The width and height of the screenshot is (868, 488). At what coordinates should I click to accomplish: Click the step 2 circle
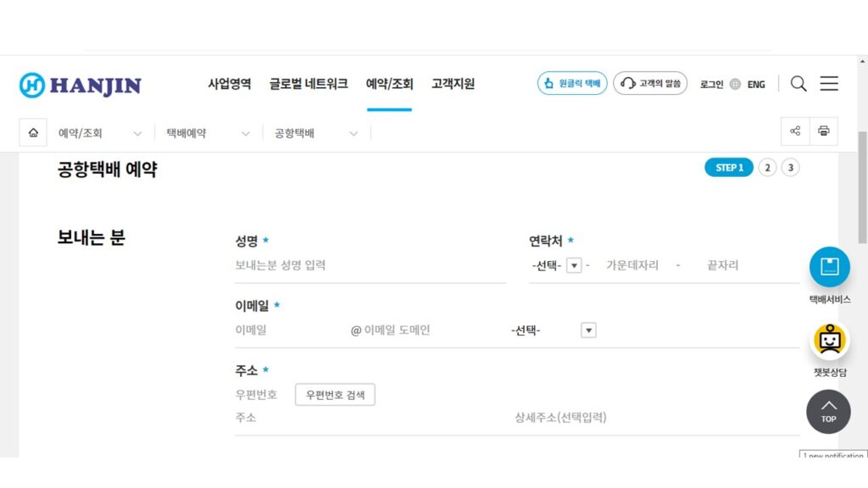pyautogui.click(x=767, y=168)
